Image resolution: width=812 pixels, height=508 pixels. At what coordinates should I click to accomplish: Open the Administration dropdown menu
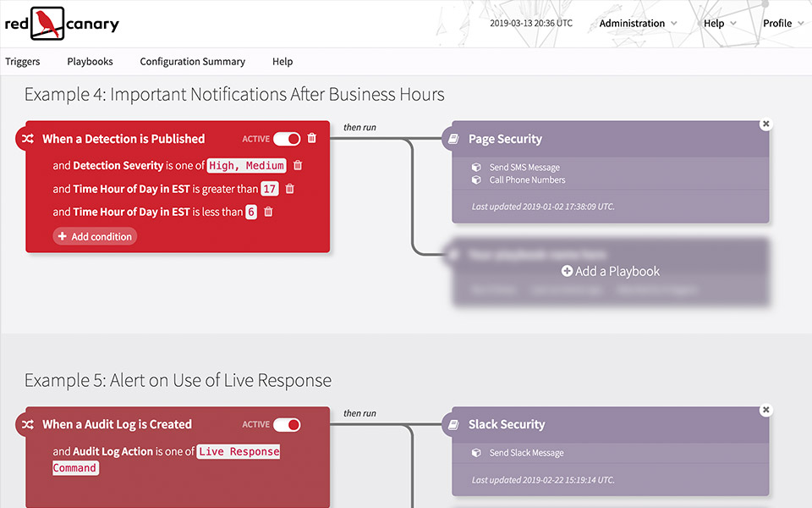638,24
